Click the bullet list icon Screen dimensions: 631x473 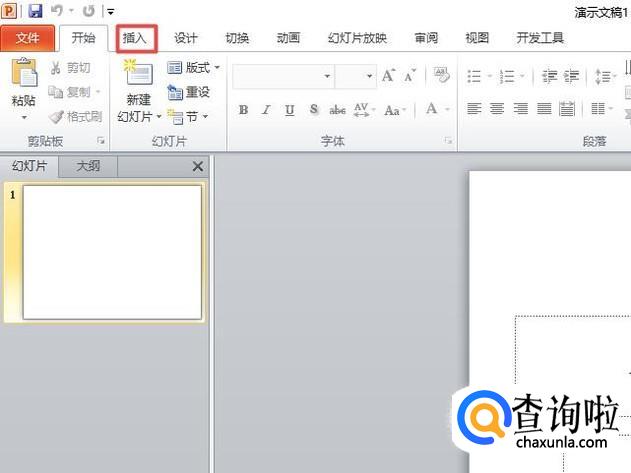point(474,76)
